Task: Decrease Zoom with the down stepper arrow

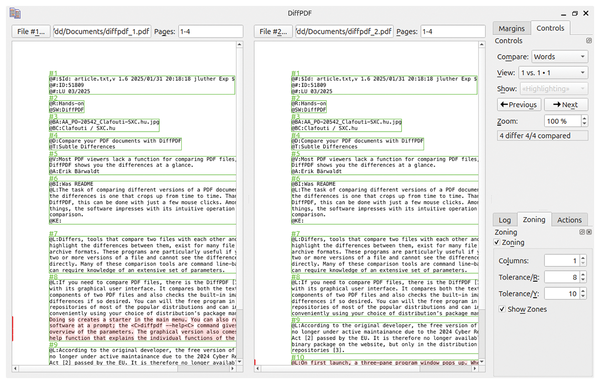Action: [584, 124]
